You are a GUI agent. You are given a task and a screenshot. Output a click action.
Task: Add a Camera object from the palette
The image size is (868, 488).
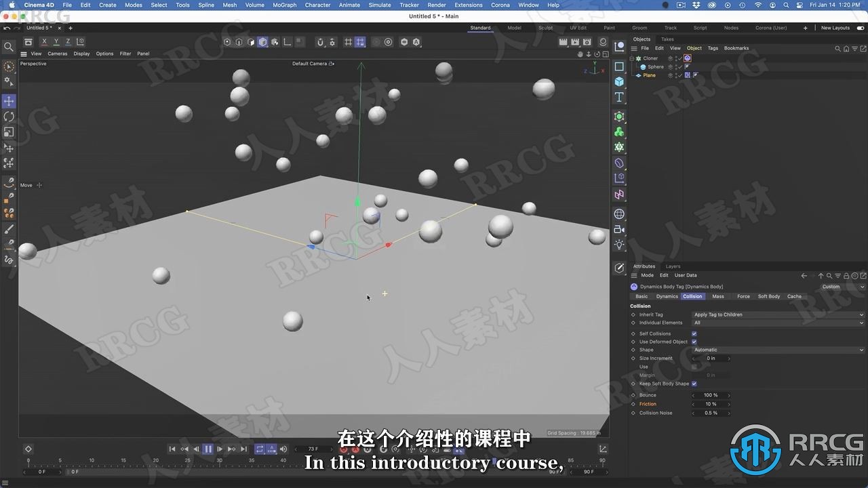tap(619, 229)
